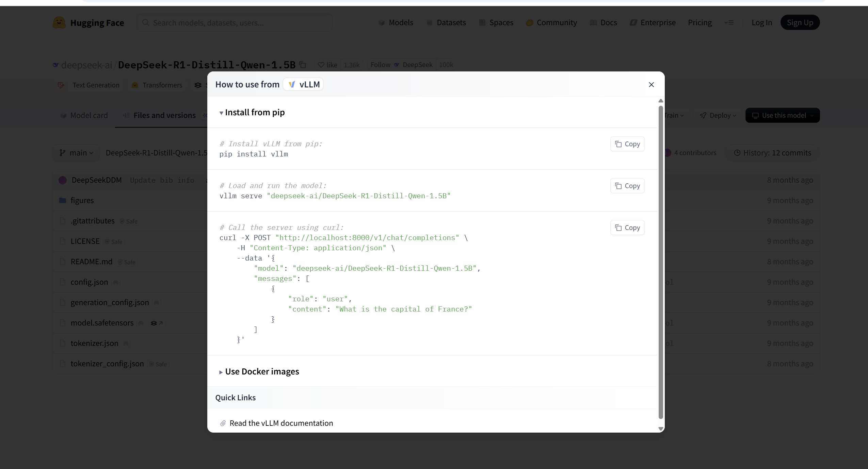Screen dimensions: 868x469
Task: Open the README.md file
Action: (92, 262)
